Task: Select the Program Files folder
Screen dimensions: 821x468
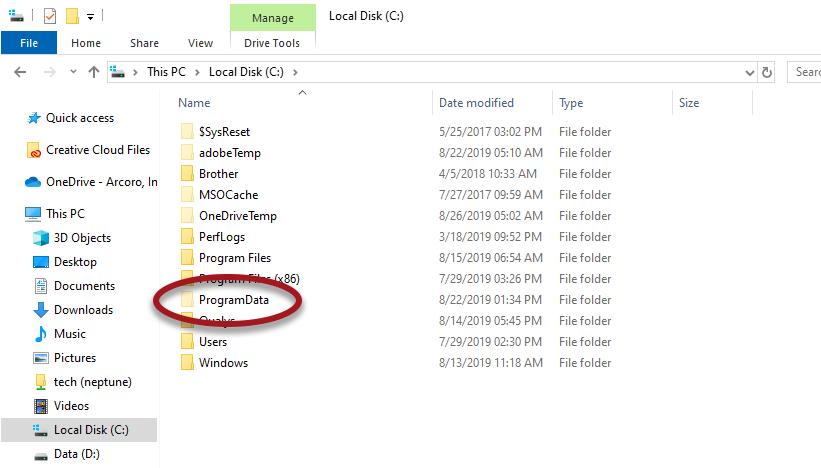Action: [x=235, y=258]
